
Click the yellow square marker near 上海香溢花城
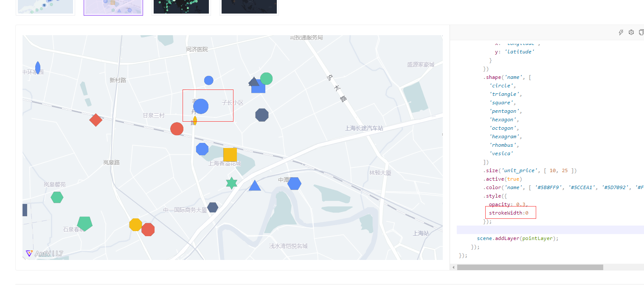(230, 154)
